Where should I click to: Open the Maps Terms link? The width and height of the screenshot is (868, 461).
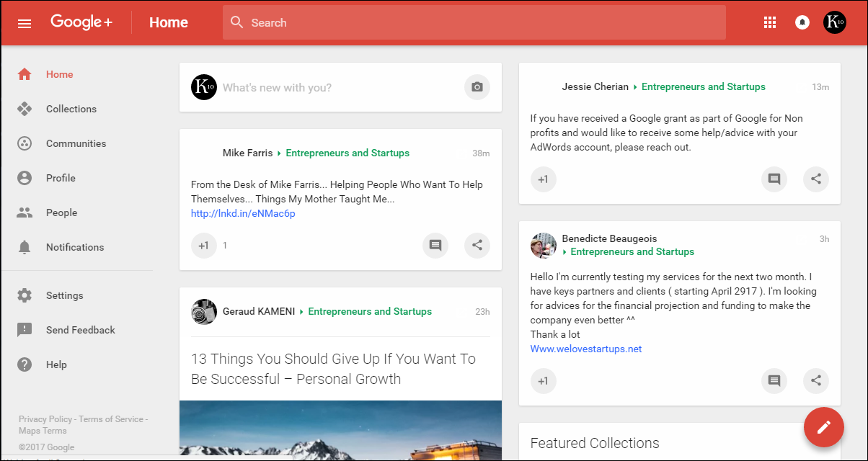43,431
